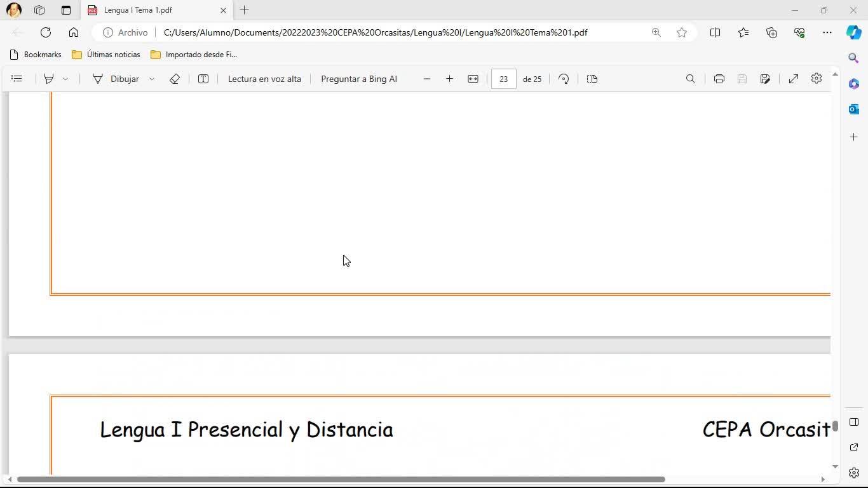Viewport: 868px width, 488px height.
Task: Open sidebar settings gear
Action: 854,473
